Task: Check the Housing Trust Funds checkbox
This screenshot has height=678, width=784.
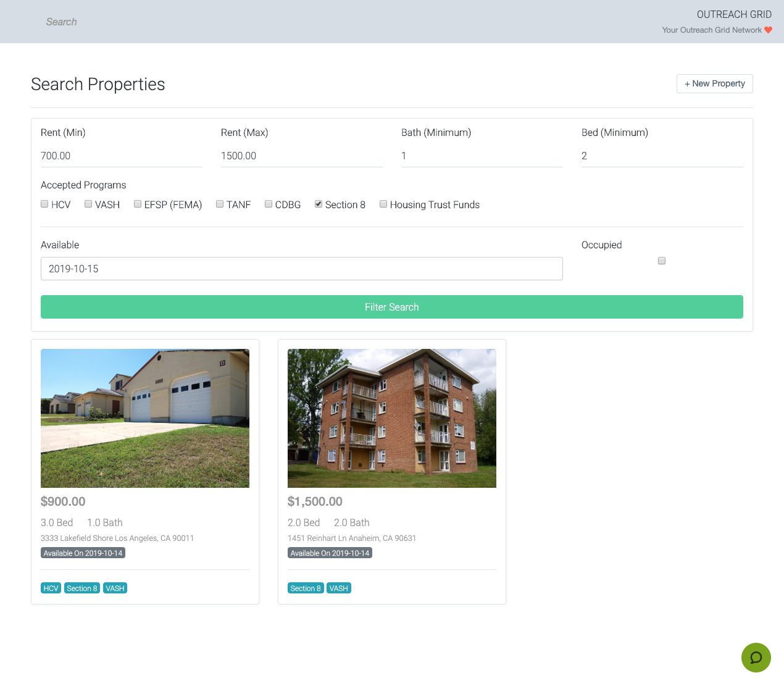Action: [x=383, y=204]
